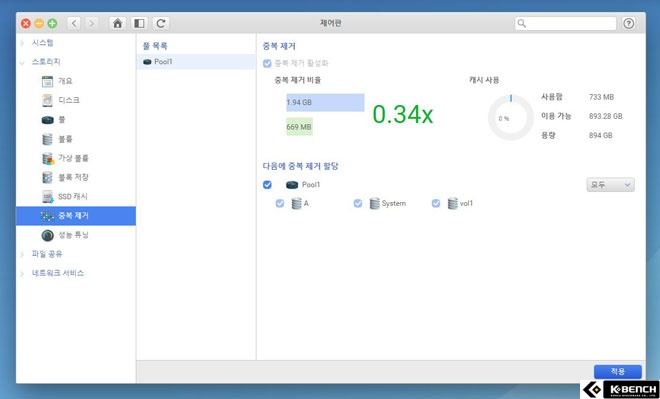Select 가상 볼륨 in the storage menu
660x399 pixels.
[73, 158]
